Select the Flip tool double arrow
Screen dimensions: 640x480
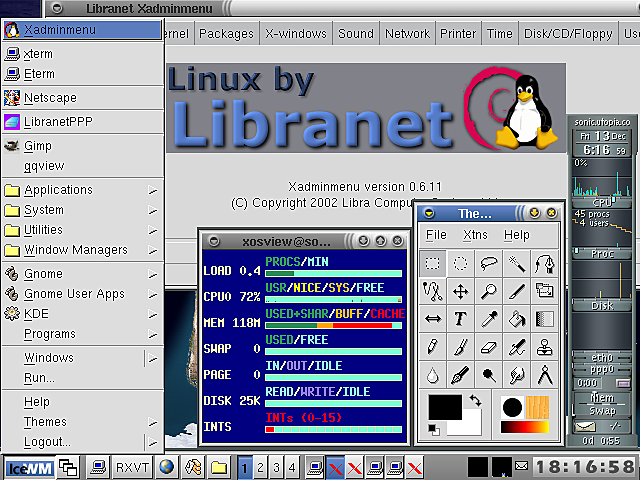[433, 319]
